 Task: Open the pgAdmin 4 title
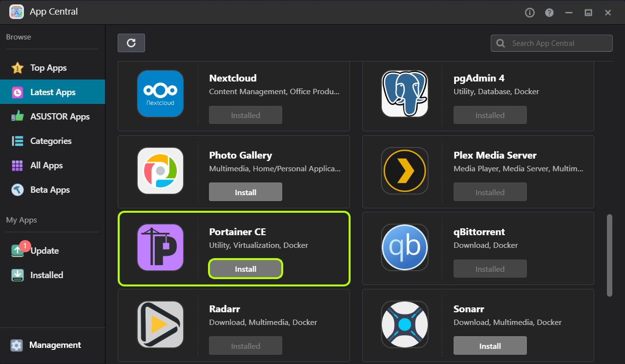point(479,78)
